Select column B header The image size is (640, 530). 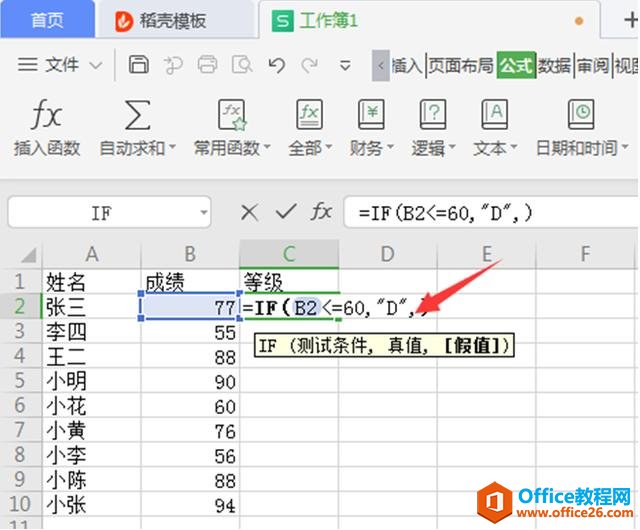point(190,254)
